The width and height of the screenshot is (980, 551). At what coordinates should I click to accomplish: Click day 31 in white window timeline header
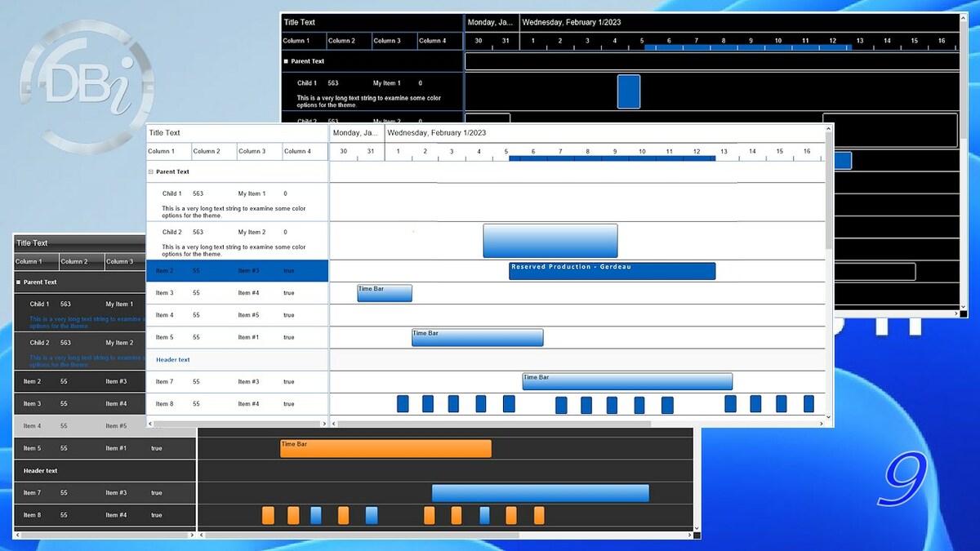click(371, 151)
